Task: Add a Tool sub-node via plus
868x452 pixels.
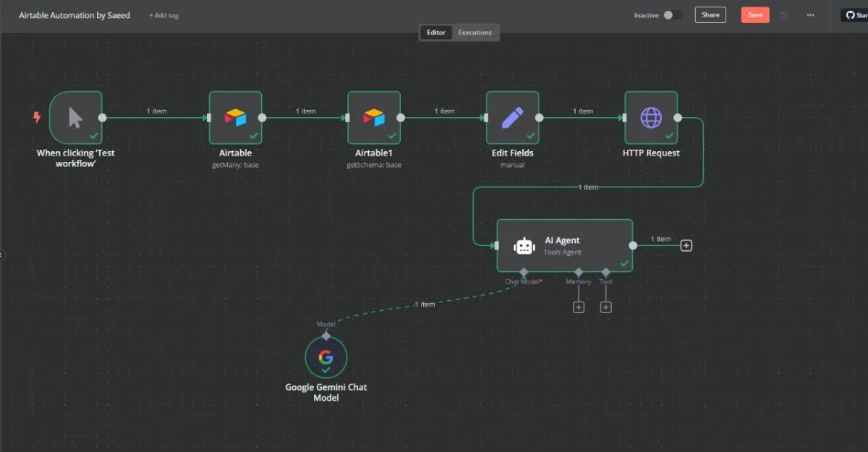Action: (606, 307)
